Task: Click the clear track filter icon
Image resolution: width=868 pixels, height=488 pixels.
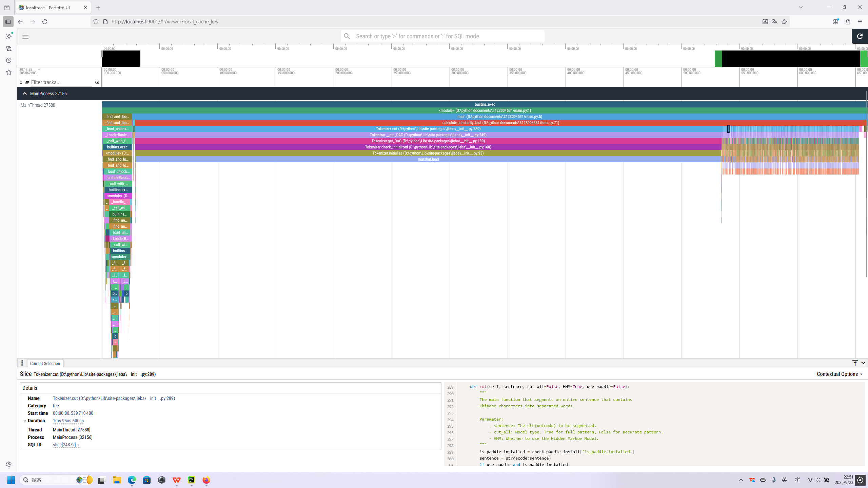Action: [97, 82]
